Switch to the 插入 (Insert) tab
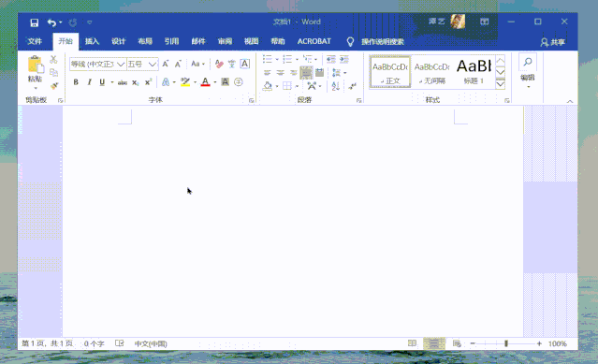This screenshot has height=364, width=598. pyautogui.click(x=92, y=41)
